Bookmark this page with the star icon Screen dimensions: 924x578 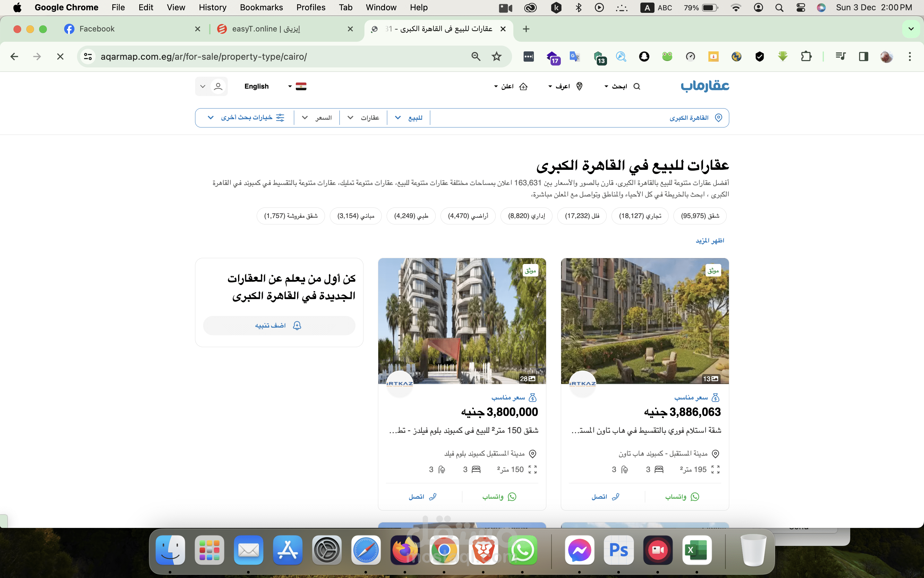pyautogui.click(x=496, y=57)
